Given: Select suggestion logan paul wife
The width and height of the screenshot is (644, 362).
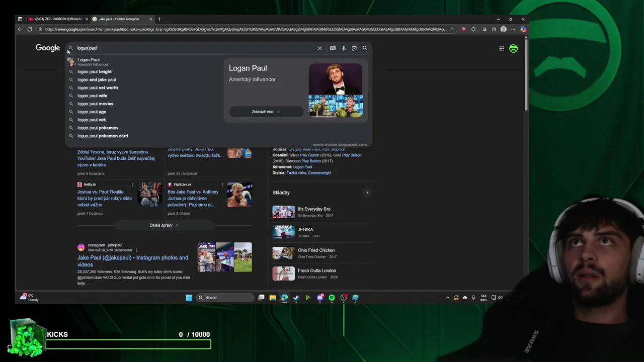Looking at the screenshot, I should [143, 96].
